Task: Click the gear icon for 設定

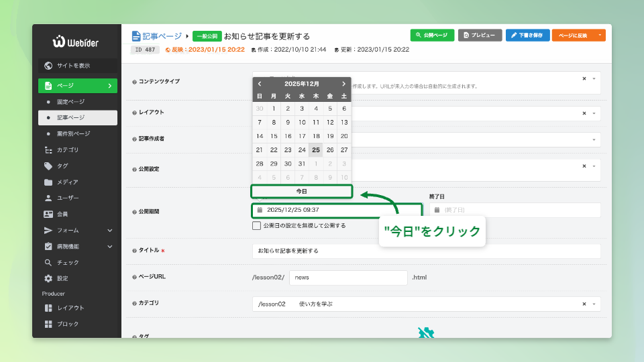Action: tap(48, 279)
